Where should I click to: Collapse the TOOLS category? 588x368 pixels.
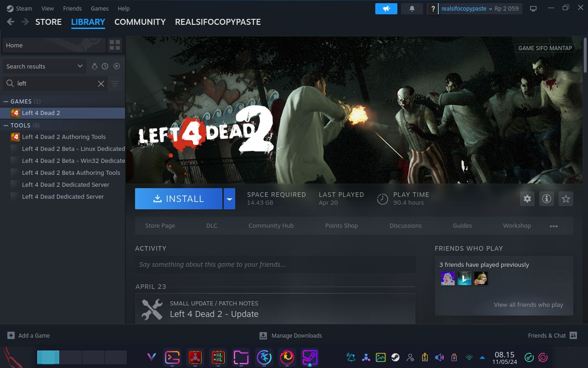click(x=6, y=125)
